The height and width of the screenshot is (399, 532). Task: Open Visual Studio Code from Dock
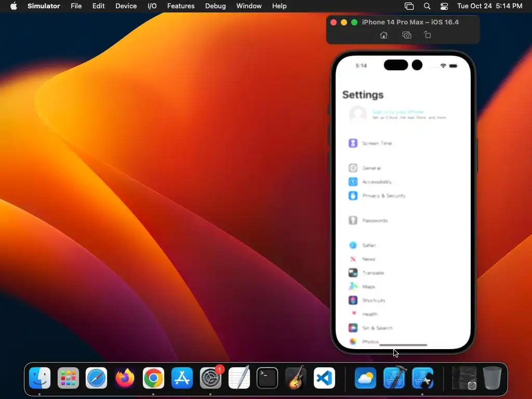pos(324,378)
